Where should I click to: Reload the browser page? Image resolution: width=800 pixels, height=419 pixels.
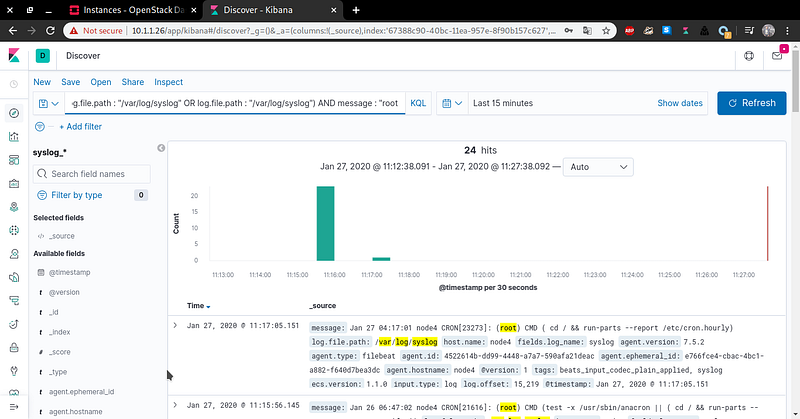[x=50, y=31]
